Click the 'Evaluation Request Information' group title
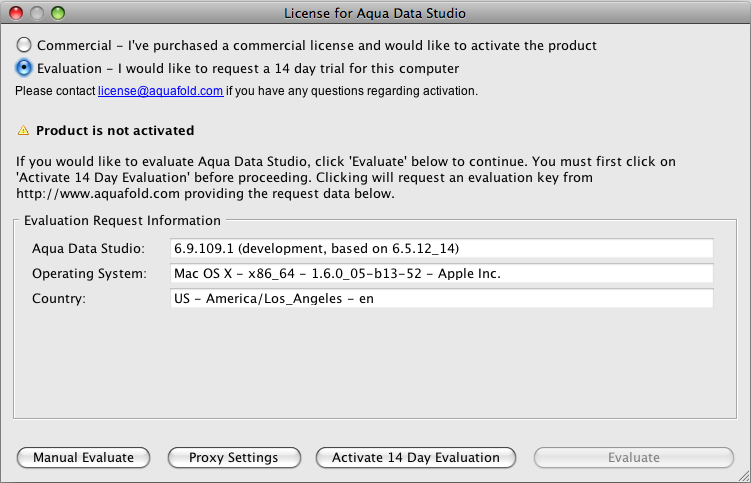 (x=122, y=220)
